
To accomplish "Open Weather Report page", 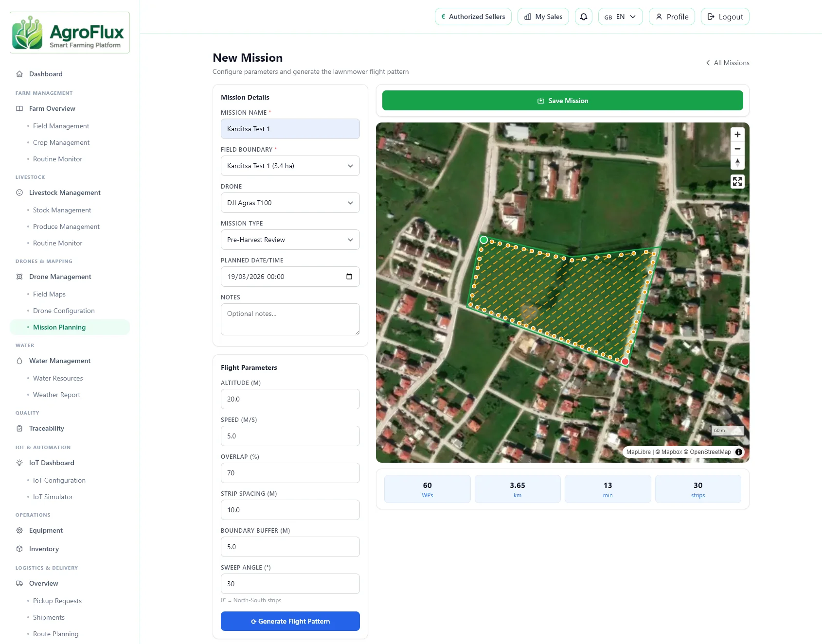I will click(56, 395).
